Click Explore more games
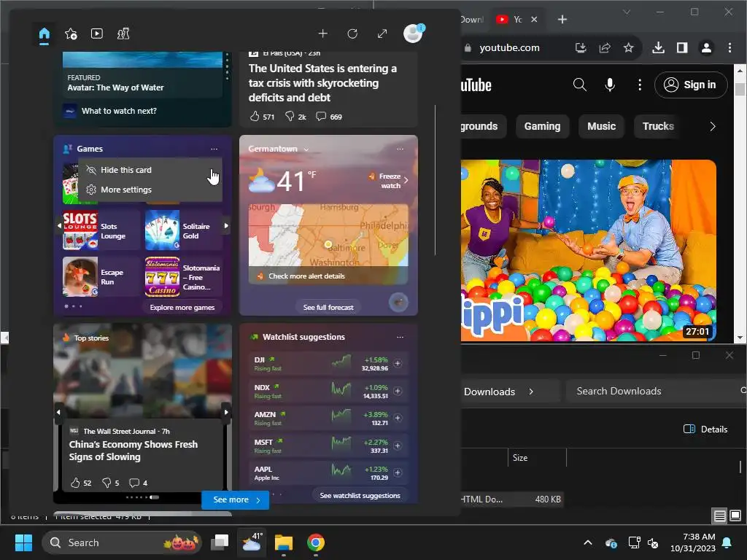The image size is (747, 560). point(182,308)
